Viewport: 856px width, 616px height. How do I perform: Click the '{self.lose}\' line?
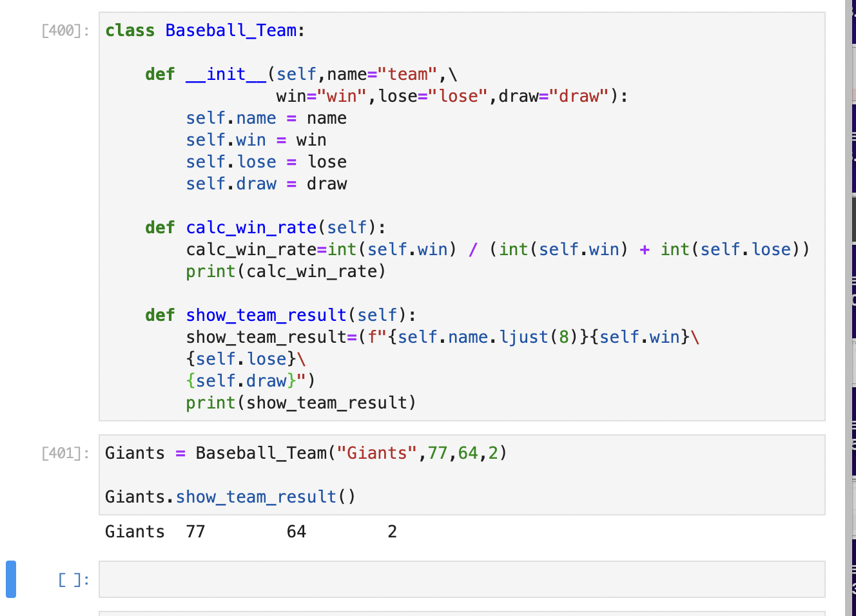tap(246, 359)
